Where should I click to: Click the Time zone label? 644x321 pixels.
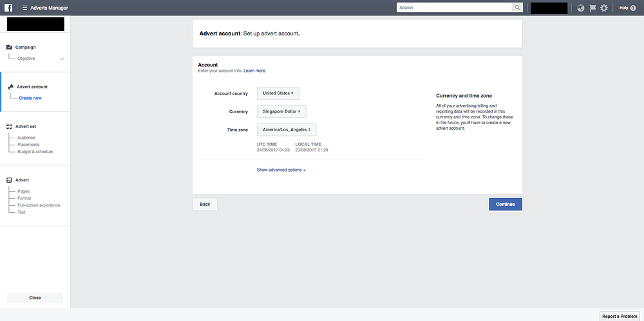(x=238, y=130)
